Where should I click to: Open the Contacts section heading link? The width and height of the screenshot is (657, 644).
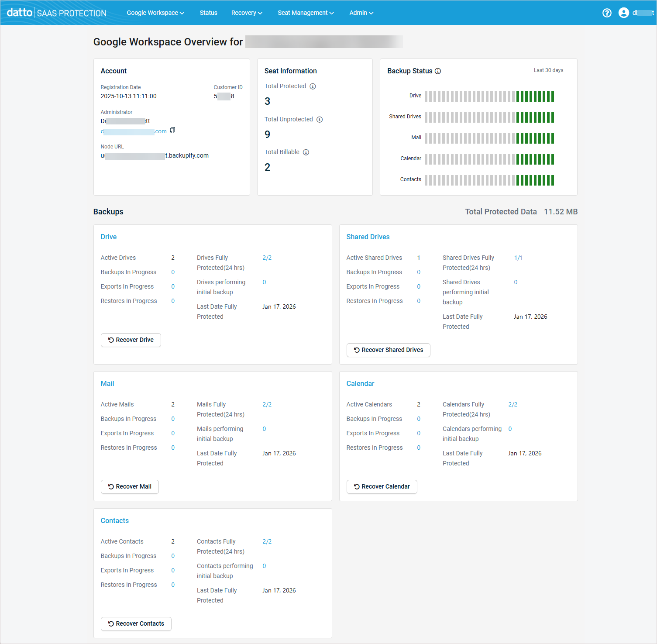tap(114, 520)
